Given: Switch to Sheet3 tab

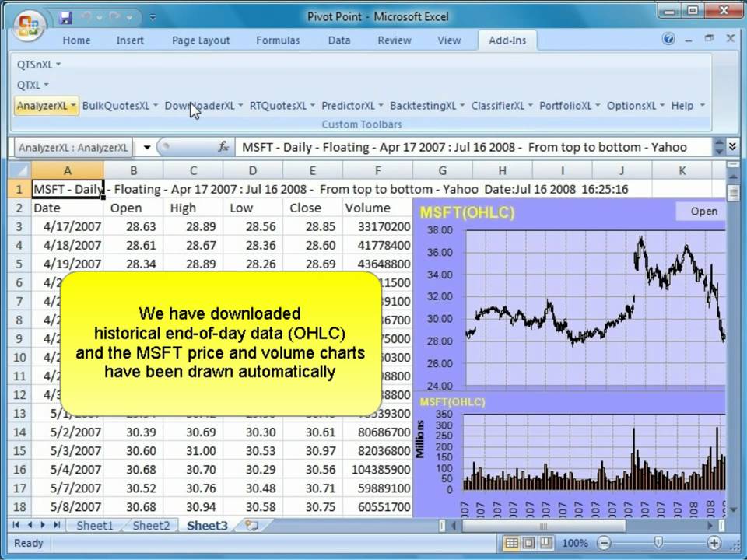Looking at the screenshot, I should coord(207,525).
